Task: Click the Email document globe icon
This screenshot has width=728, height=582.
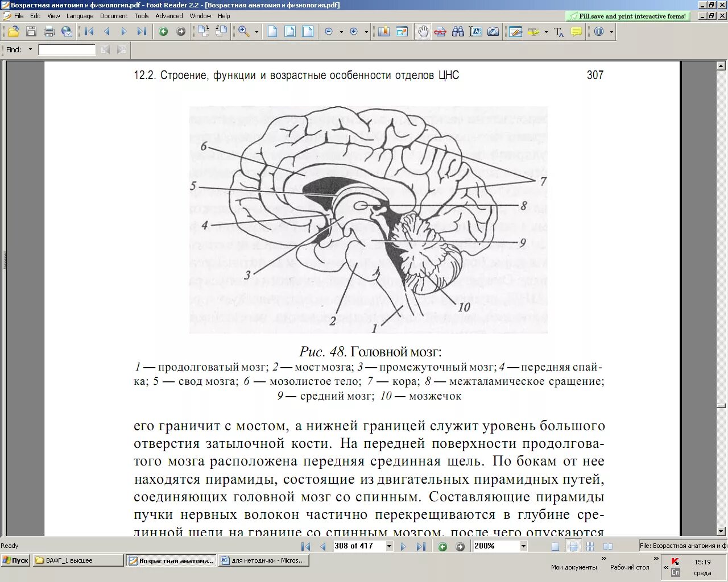Action: point(67,32)
